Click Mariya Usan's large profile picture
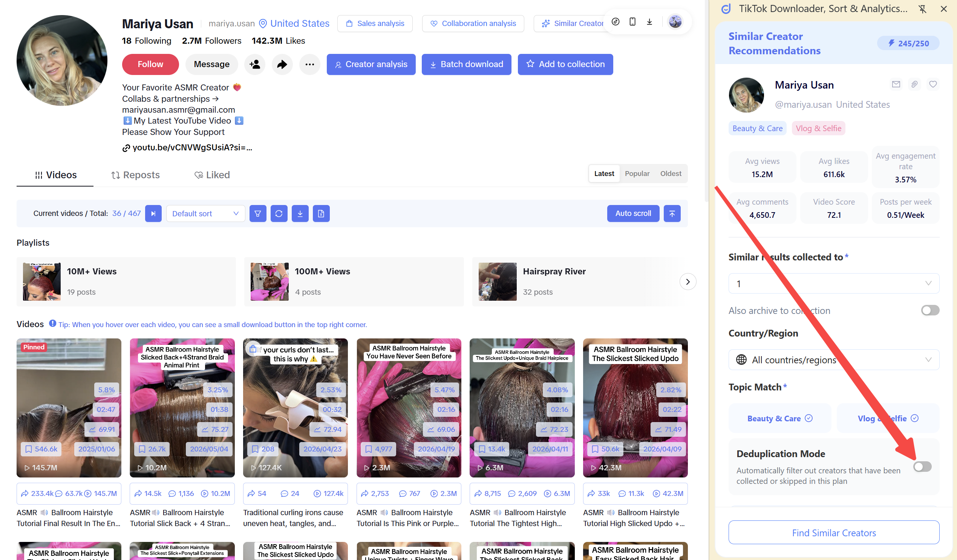The width and height of the screenshot is (957, 560). click(x=62, y=60)
